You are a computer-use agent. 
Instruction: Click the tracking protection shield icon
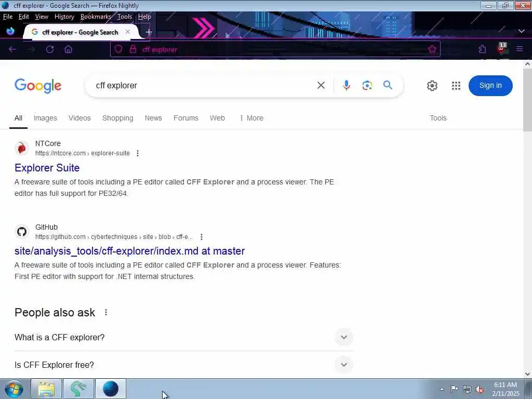(118, 49)
